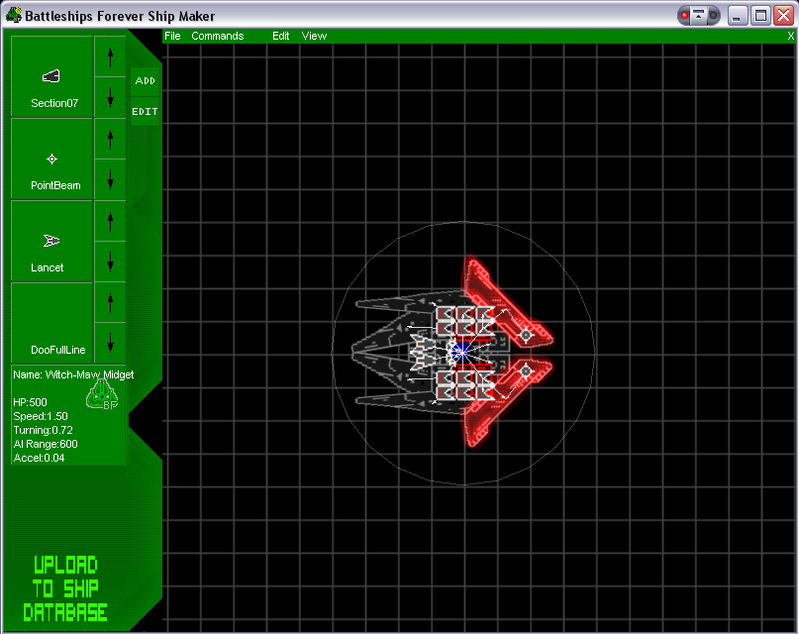Click up arrow beside Lancet

tap(110, 221)
